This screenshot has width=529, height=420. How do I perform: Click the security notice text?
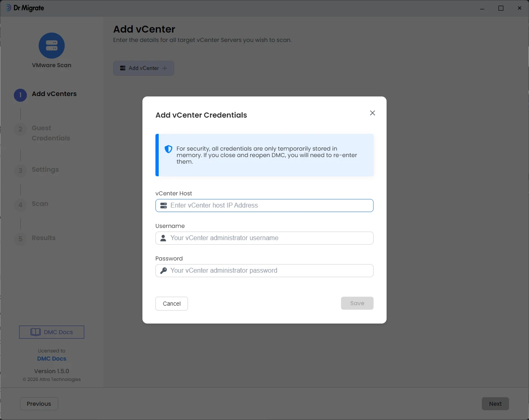pyautogui.click(x=267, y=155)
